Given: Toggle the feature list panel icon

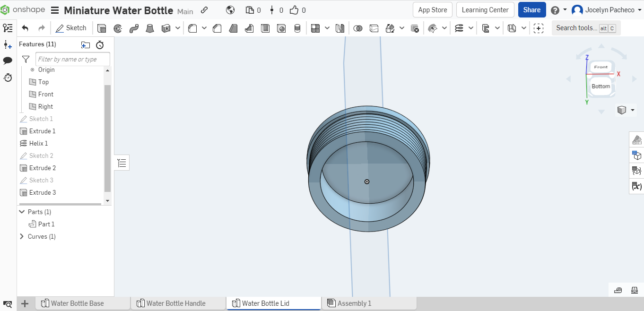Looking at the screenshot, I should [x=8, y=28].
